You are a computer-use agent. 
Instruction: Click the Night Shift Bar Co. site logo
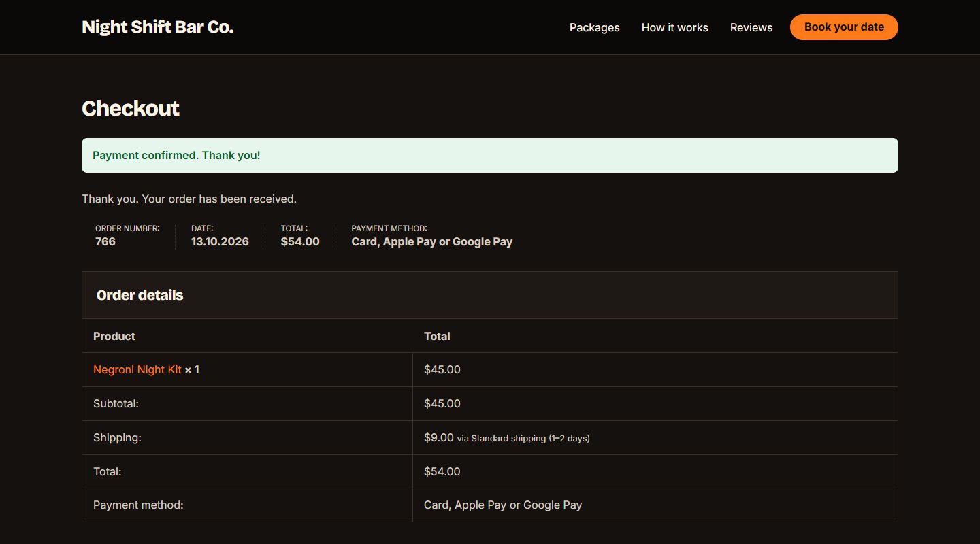158,27
